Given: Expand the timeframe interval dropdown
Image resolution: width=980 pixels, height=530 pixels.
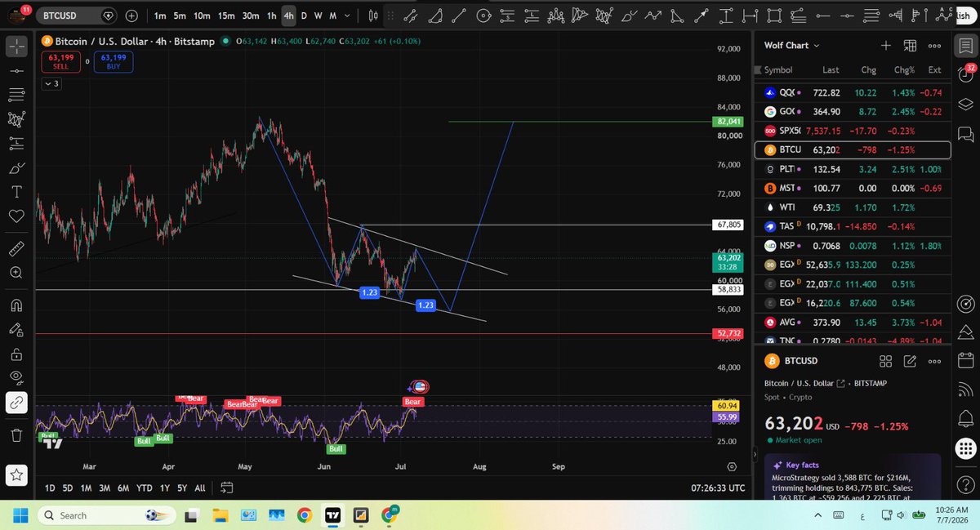Looking at the screenshot, I should pyautogui.click(x=346, y=16).
